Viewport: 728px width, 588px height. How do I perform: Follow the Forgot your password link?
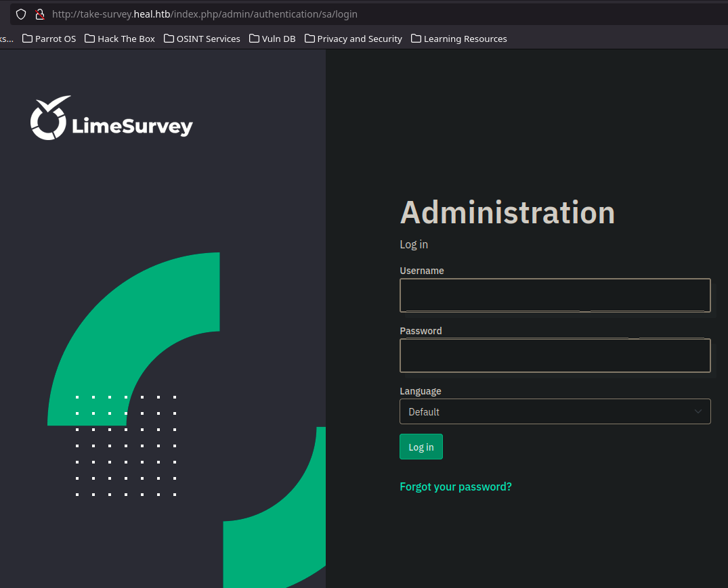[456, 487]
